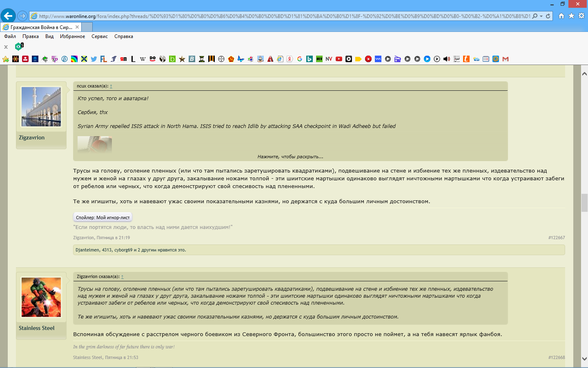
Task: Click the green eye extension icon
Action: [19, 47]
